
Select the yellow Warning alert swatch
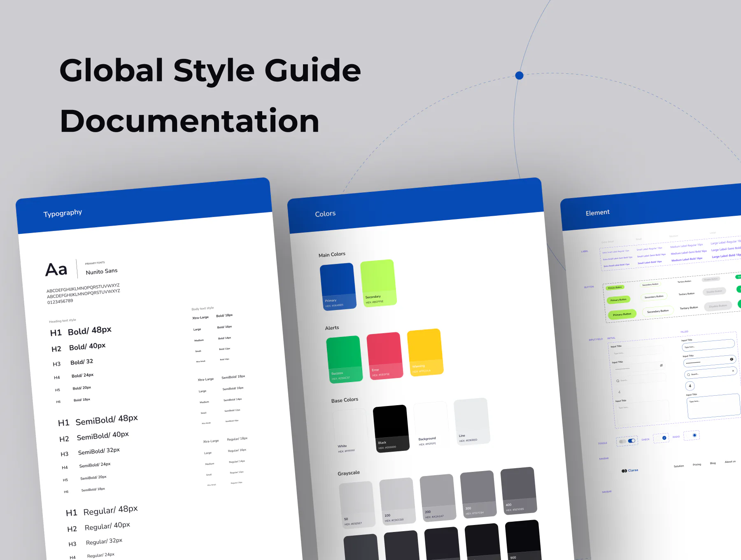coord(425,352)
